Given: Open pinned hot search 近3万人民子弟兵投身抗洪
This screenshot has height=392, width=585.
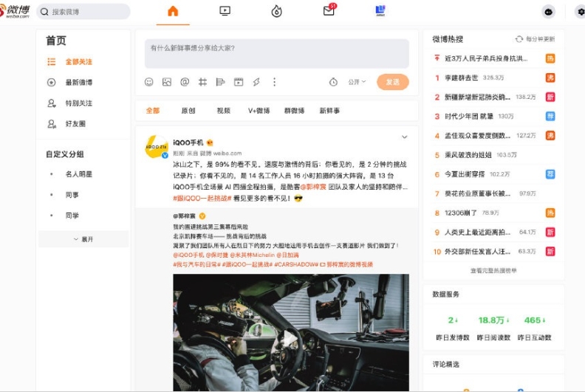Looking at the screenshot, I should [x=486, y=58].
